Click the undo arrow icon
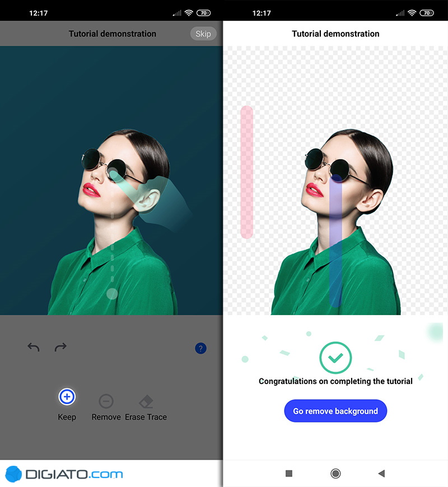Image resolution: width=448 pixels, height=487 pixels. pos(34,347)
